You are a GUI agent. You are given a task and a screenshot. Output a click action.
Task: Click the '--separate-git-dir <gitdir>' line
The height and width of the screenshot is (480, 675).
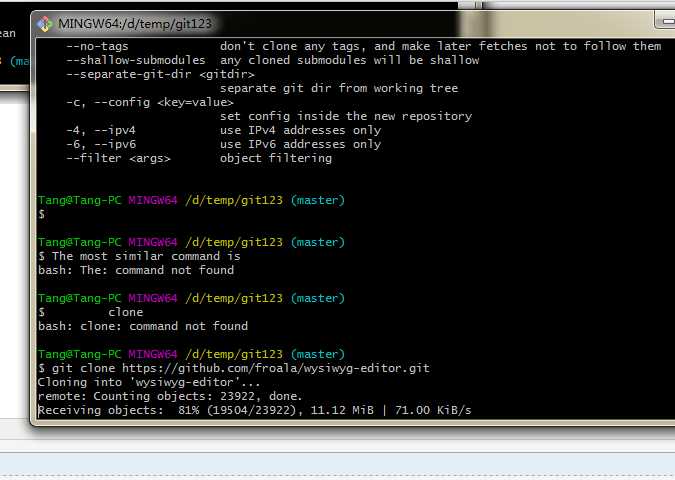(x=160, y=74)
